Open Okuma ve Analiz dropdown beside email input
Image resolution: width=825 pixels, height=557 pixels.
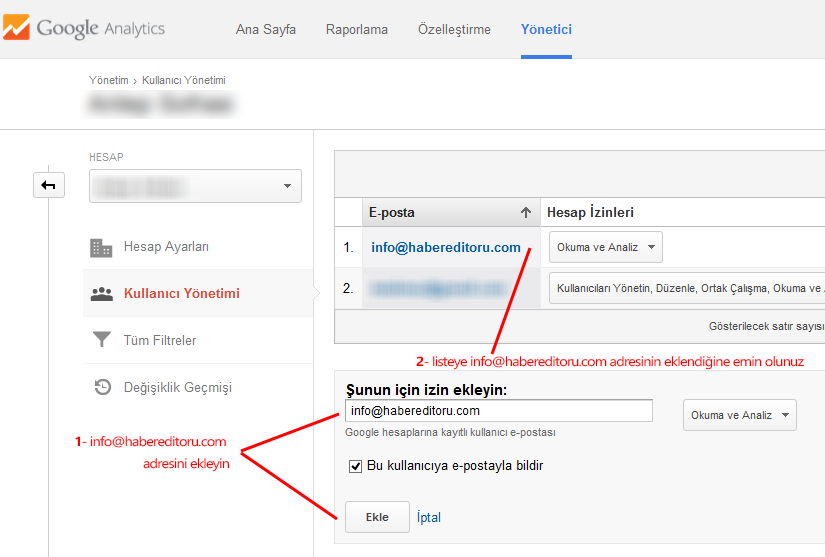[x=739, y=415]
